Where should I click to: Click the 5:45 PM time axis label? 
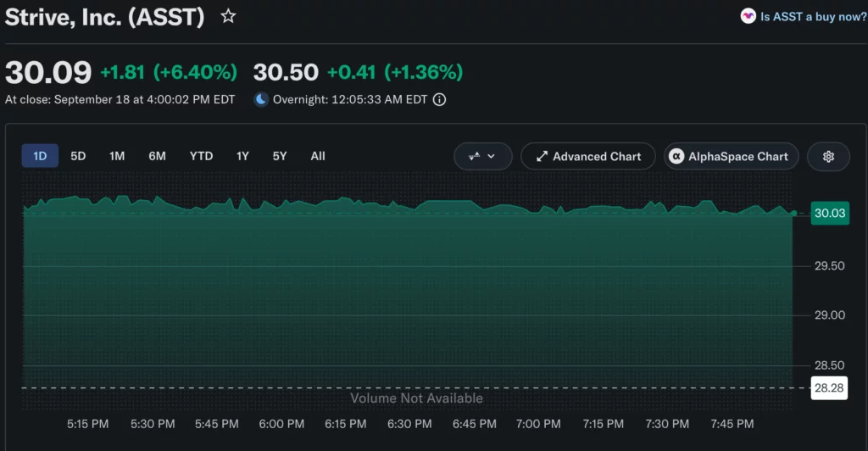tap(217, 424)
